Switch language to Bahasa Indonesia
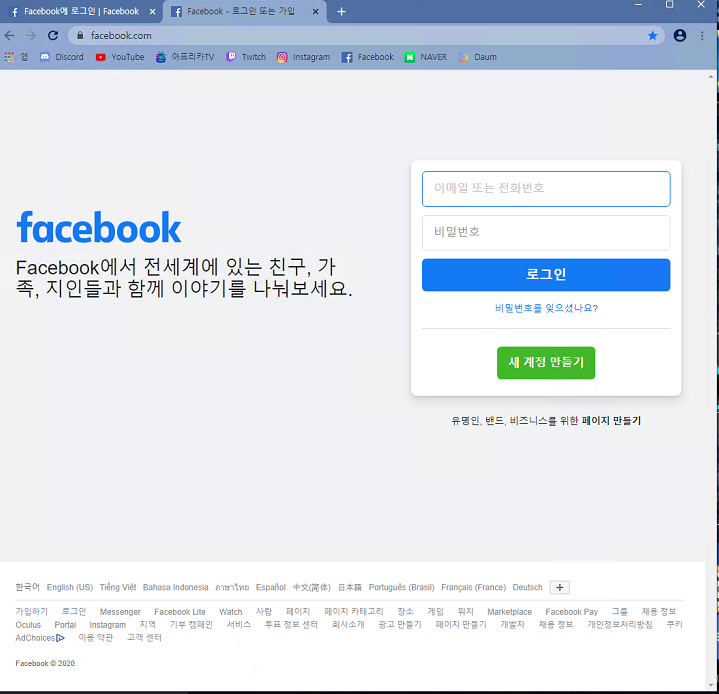Screen dimensions: 719x694 click(176, 587)
